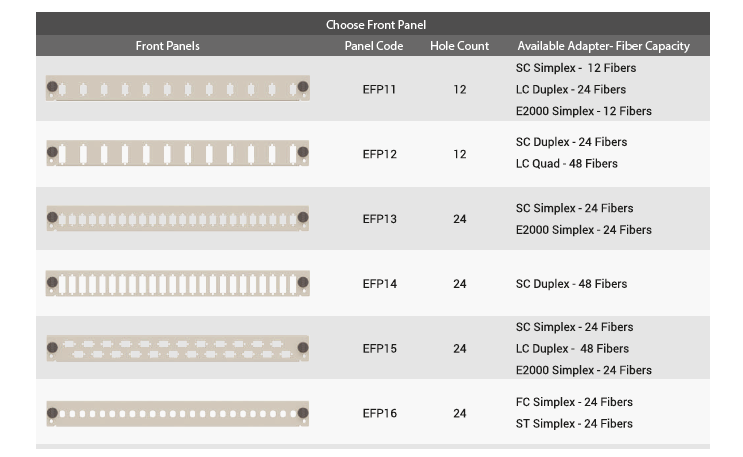Click the SC Duplex - 48 Fibers entry
Viewport: 743px width, 457px height.
(571, 284)
